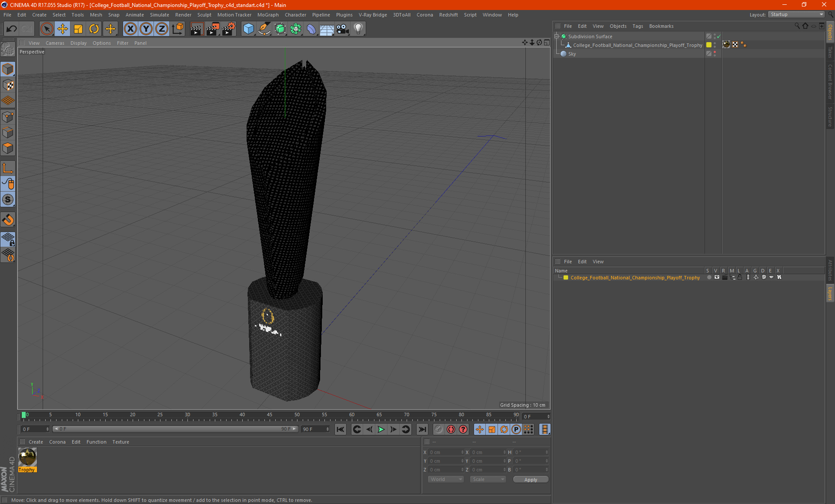Toggle layer Solo for trophy layer
The image size is (835, 504).
pyautogui.click(x=709, y=277)
